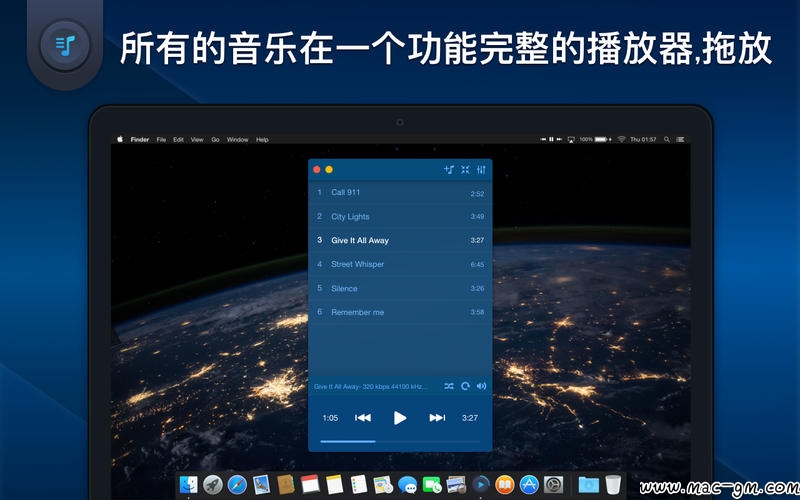The image size is (800, 500).
Task: Click the Thu 01:57 clock
Action: [643, 139]
